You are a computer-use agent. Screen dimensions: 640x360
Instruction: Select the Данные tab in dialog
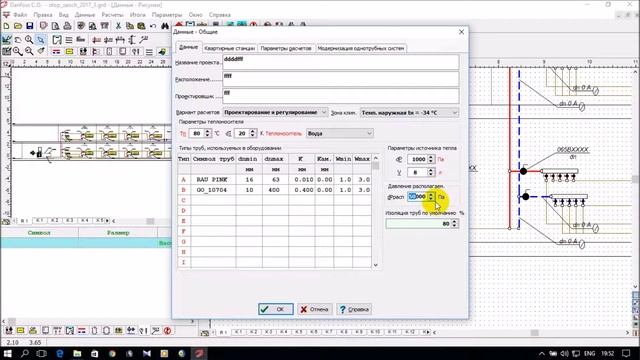pyautogui.click(x=188, y=47)
